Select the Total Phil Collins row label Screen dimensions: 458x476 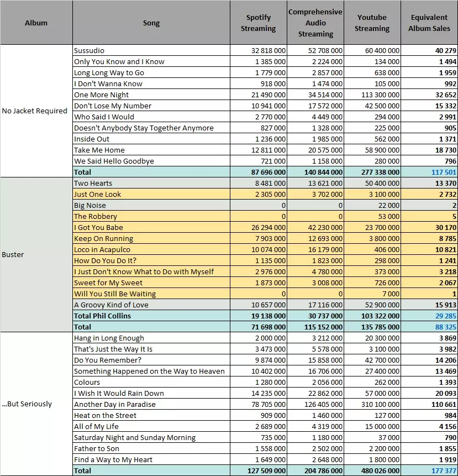151,316
